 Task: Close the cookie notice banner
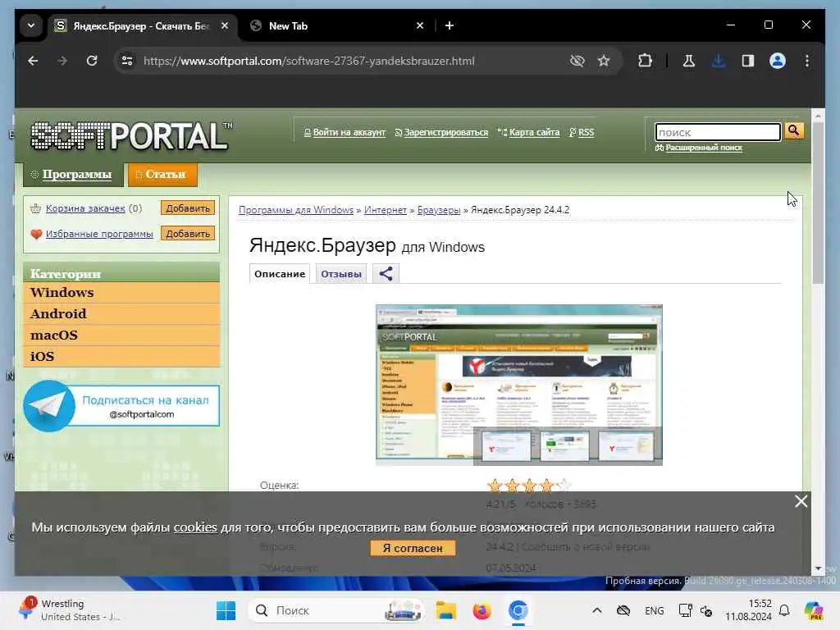pos(801,501)
